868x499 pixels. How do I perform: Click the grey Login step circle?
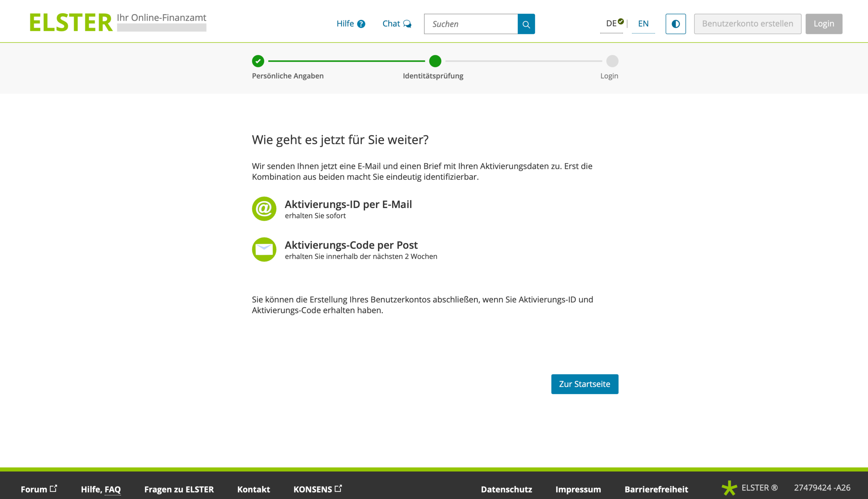coord(612,61)
